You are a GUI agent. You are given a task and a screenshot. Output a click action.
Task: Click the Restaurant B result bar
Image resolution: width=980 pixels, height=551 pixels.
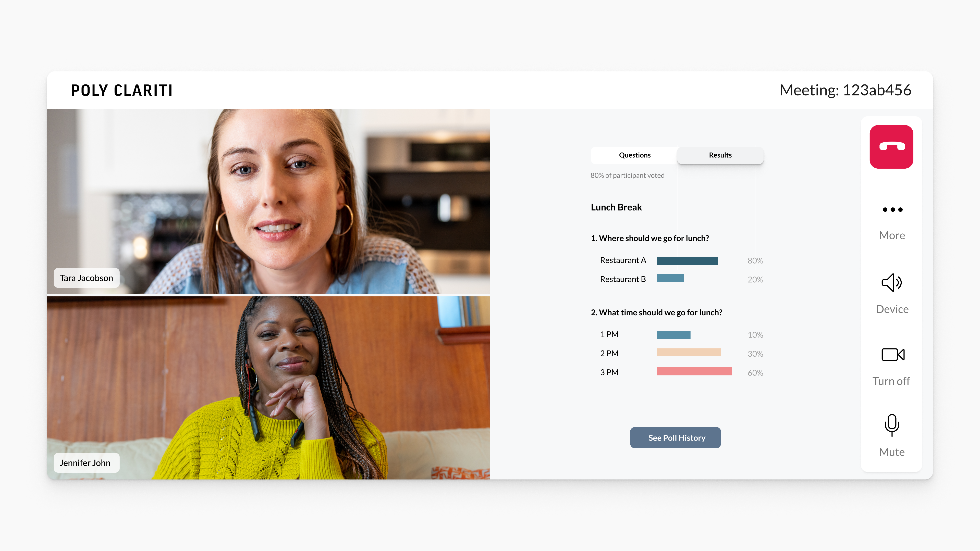click(x=670, y=278)
